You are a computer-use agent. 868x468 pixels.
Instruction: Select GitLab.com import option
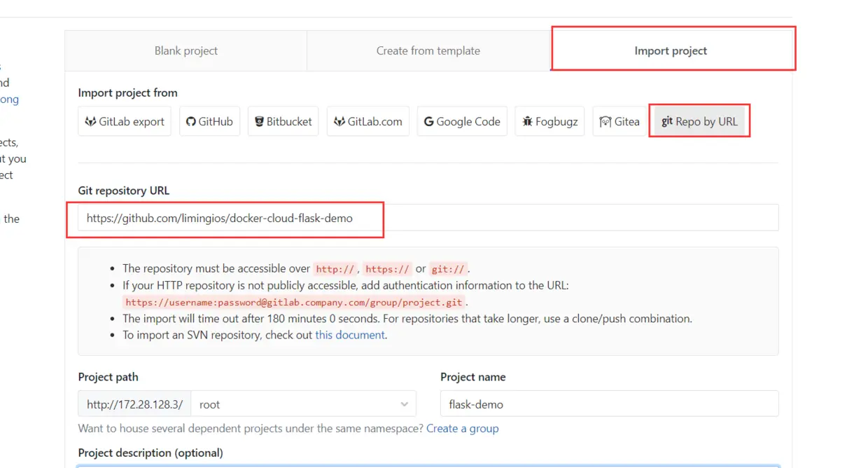[x=368, y=121]
